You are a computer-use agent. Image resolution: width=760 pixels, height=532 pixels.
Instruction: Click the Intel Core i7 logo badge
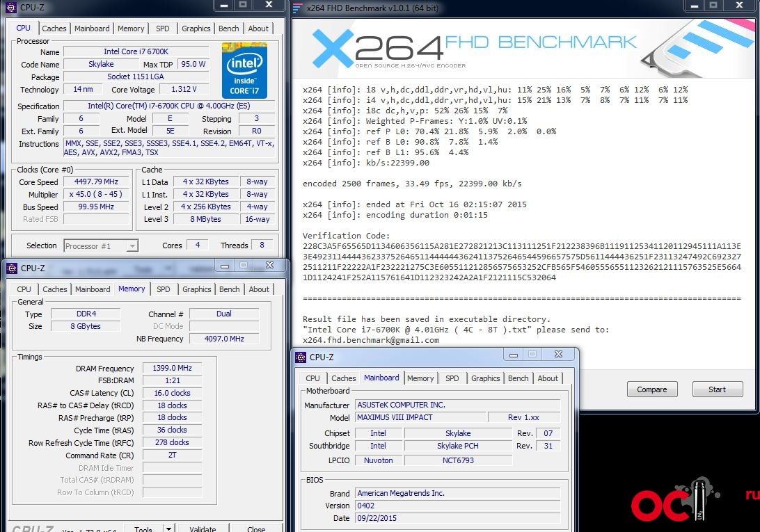[x=244, y=70]
